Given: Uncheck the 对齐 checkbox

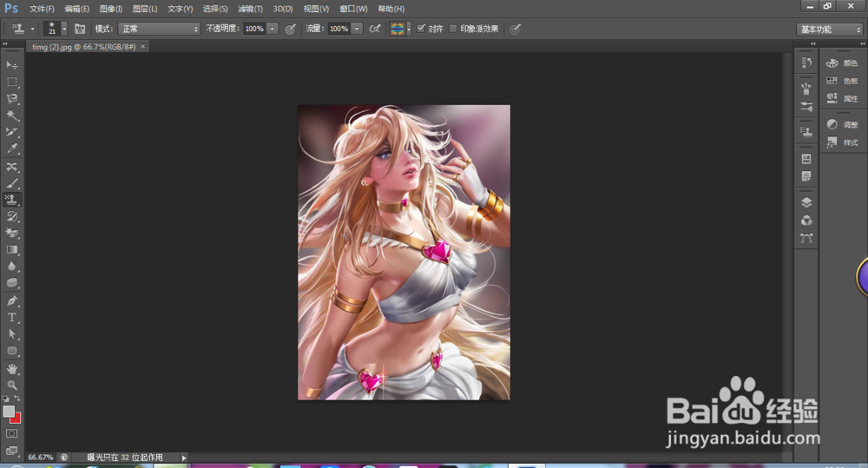Looking at the screenshot, I should 421,29.
